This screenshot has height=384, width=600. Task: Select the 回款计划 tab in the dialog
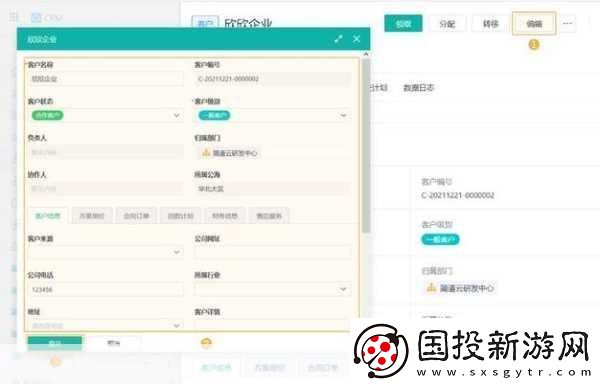click(x=181, y=216)
